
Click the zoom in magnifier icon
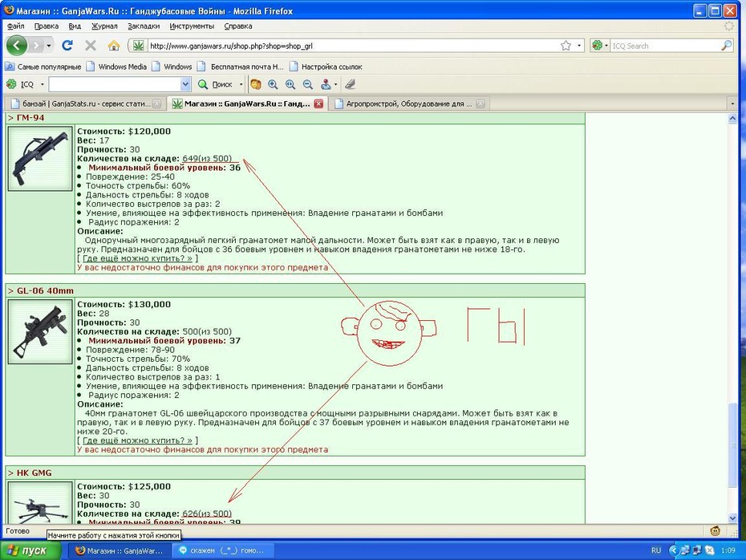pyautogui.click(x=273, y=84)
